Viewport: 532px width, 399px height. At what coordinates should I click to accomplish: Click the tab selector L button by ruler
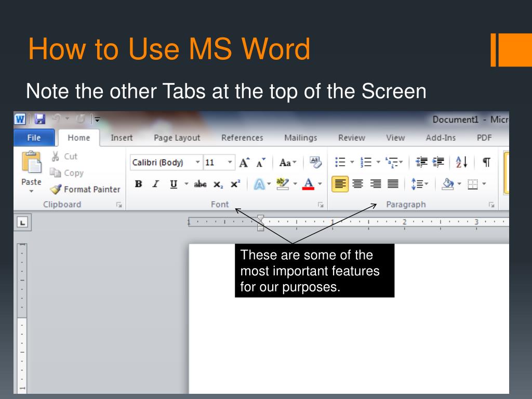(x=22, y=222)
